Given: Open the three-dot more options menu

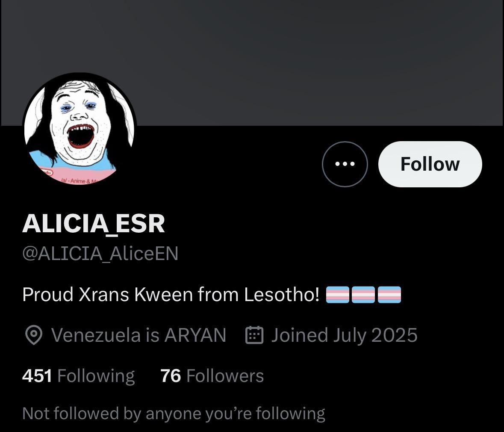Looking at the screenshot, I should click(345, 164).
